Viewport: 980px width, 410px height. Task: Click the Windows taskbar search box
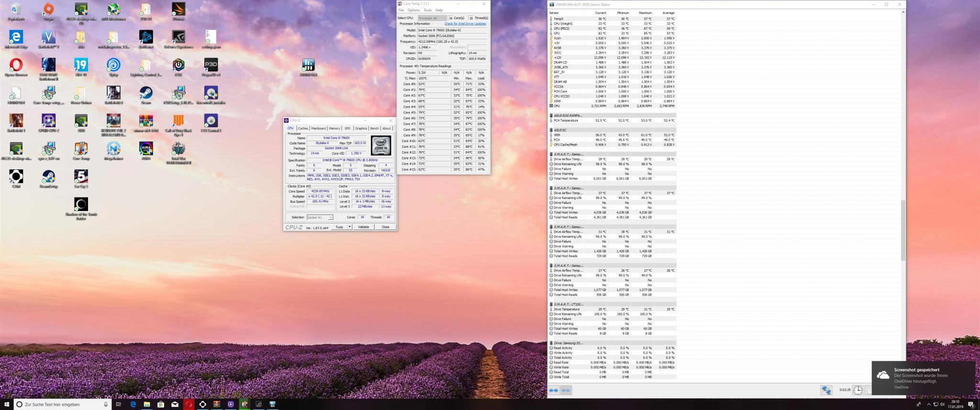click(x=63, y=404)
